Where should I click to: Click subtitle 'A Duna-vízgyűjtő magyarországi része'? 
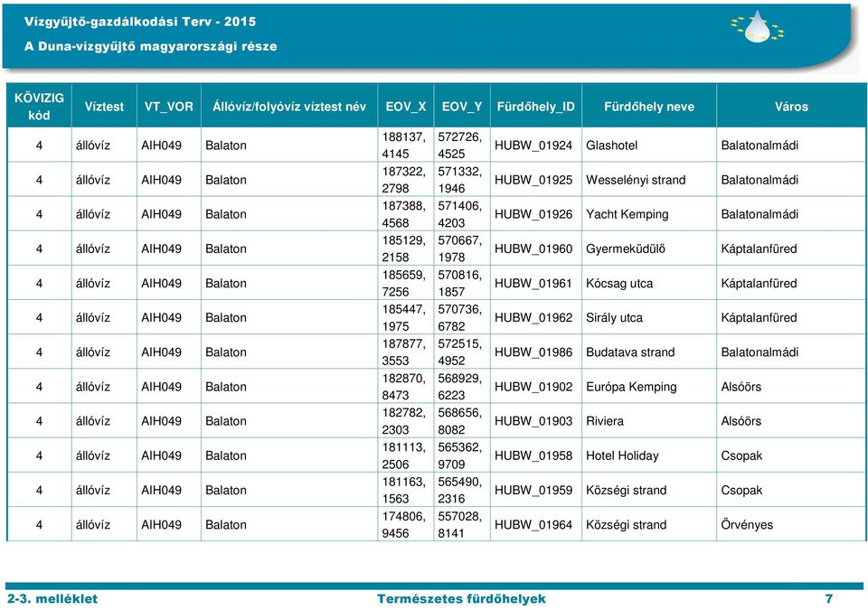tap(151, 46)
